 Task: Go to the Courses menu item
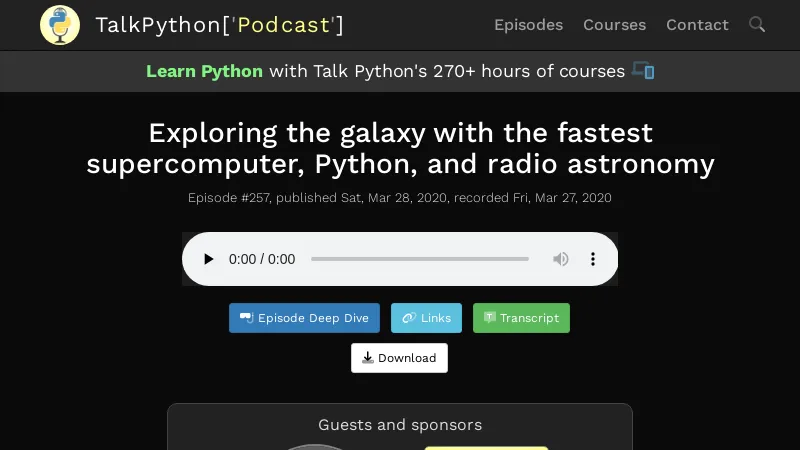click(614, 25)
